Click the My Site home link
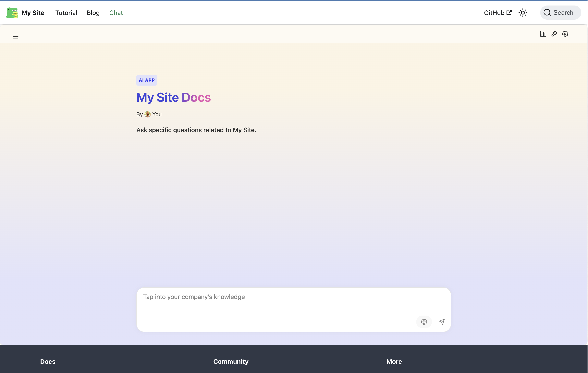The height and width of the screenshot is (373, 588). pos(33,13)
